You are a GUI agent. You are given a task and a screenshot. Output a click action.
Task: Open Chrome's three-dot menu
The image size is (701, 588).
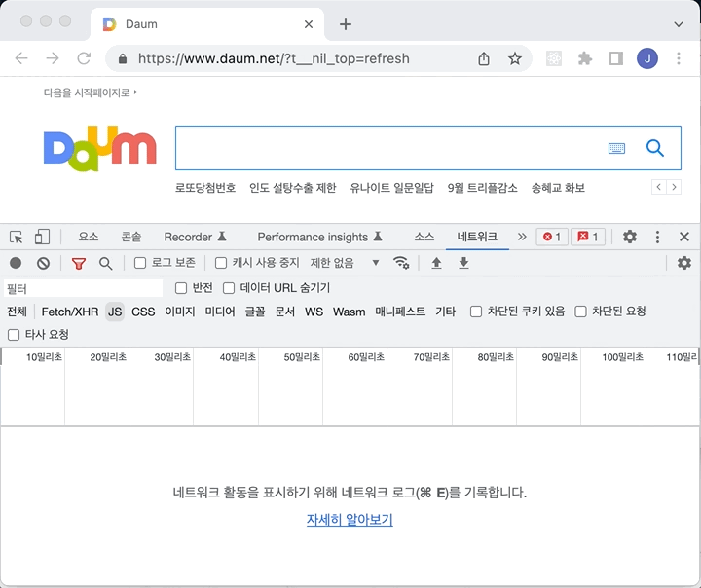coord(679,58)
